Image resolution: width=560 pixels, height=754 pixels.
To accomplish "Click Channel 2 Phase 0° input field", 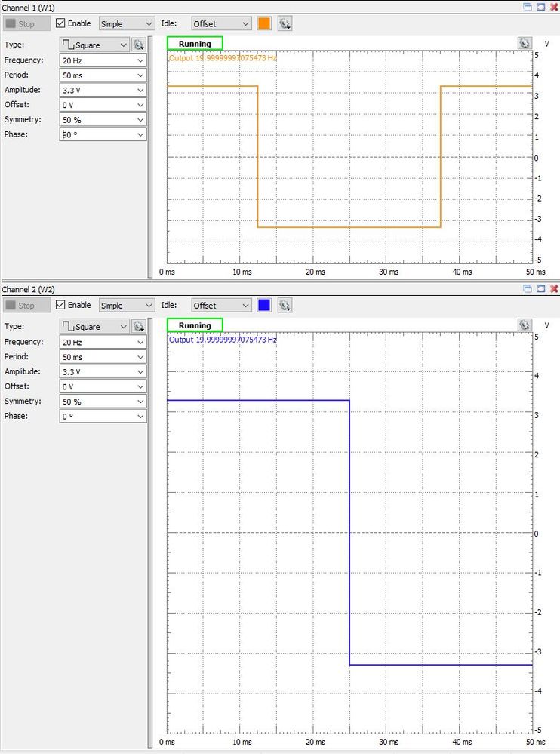I will click(103, 417).
